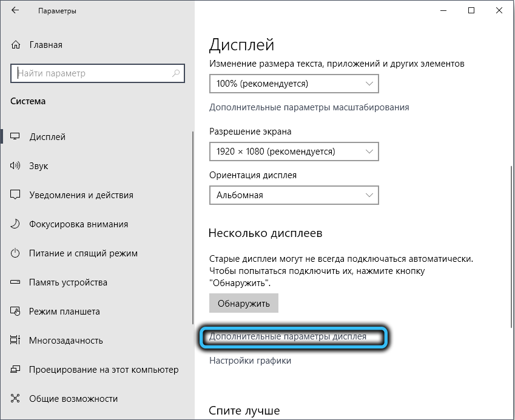Expand the 1920 × 1080 resolution dropdown

pyautogui.click(x=294, y=152)
